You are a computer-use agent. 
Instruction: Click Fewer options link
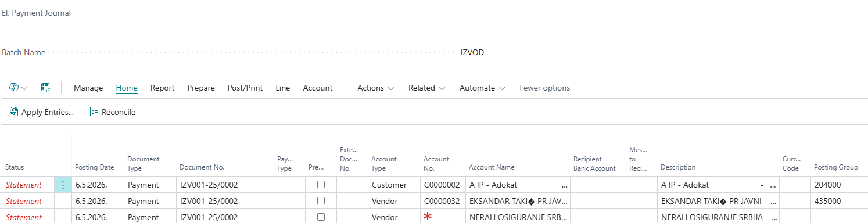pyautogui.click(x=545, y=88)
